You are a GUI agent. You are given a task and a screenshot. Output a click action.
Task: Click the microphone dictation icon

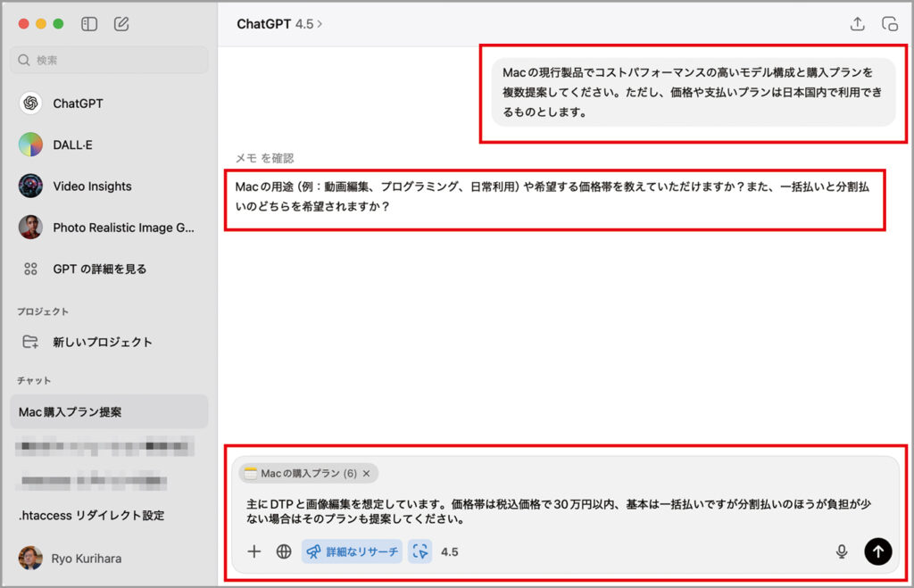pyautogui.click(x=842, y=551)
